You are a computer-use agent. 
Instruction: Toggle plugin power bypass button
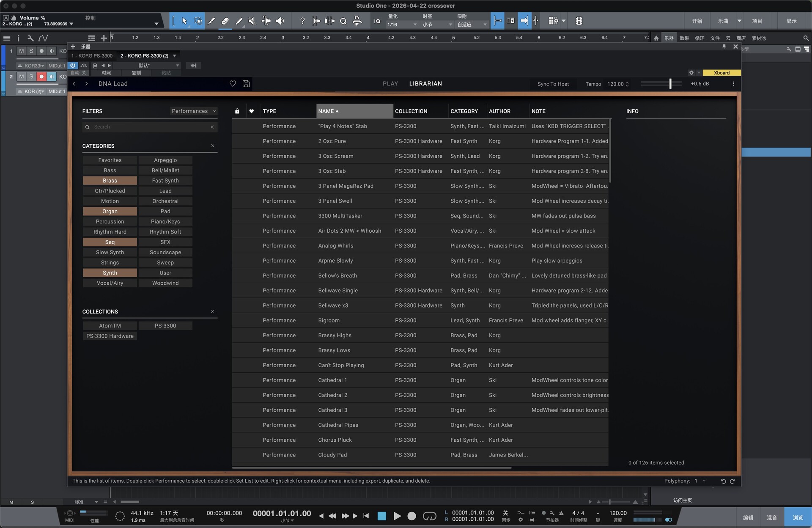tap(73, 66)
